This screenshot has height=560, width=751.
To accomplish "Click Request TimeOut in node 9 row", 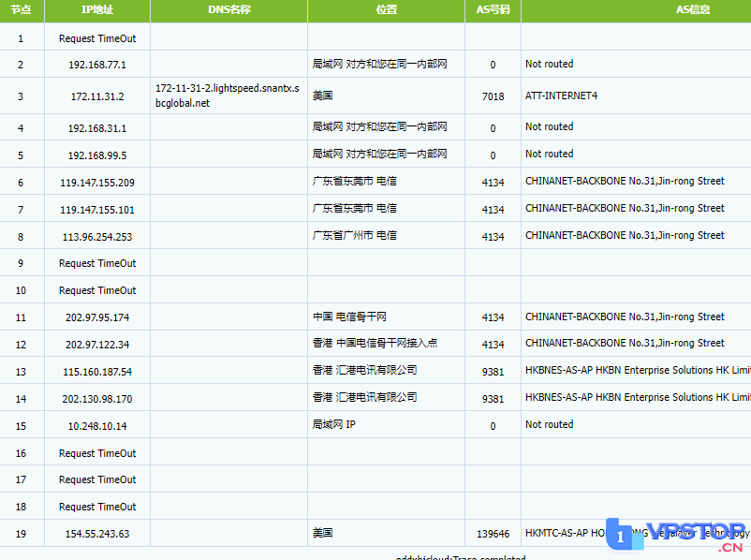I will (x=97, y=263).
